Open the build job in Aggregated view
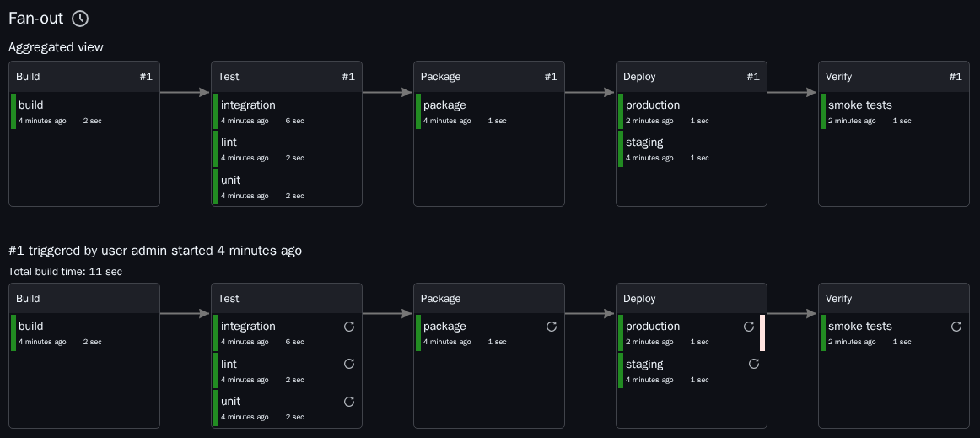Screen dimensions: 980x438 click(x=30, y=105)
